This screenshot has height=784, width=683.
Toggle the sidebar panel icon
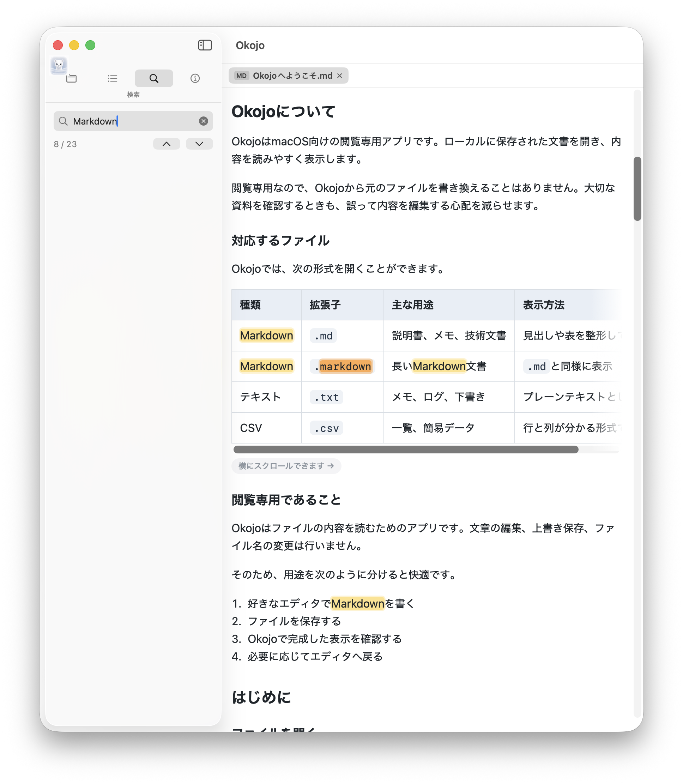pos(205,46)
